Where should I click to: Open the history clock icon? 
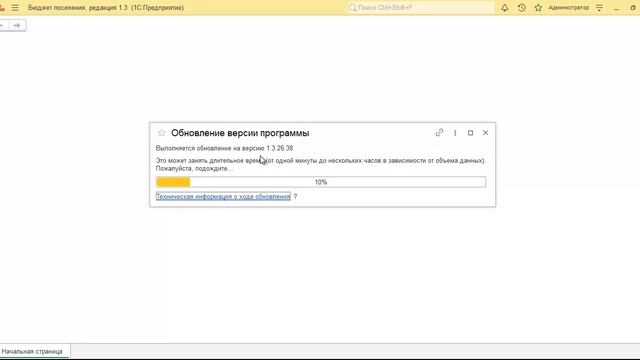(522, 8)
